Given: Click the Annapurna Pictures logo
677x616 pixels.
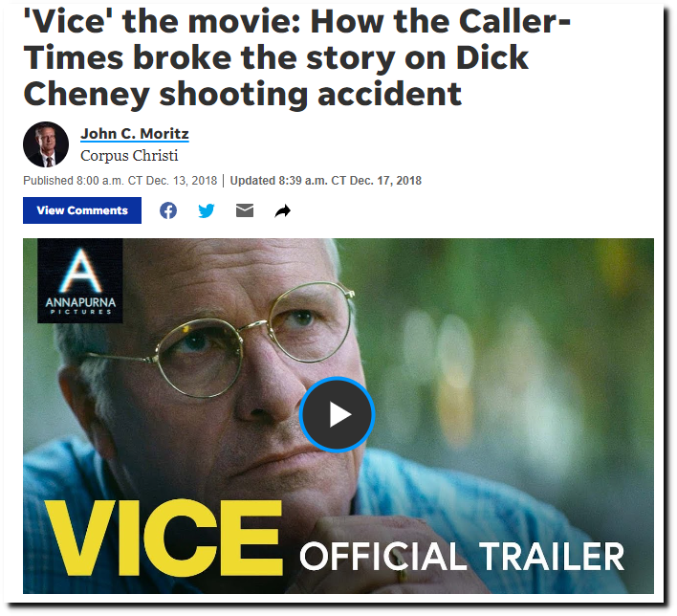Looking at the screenshot, I should (x=80, y=281).
